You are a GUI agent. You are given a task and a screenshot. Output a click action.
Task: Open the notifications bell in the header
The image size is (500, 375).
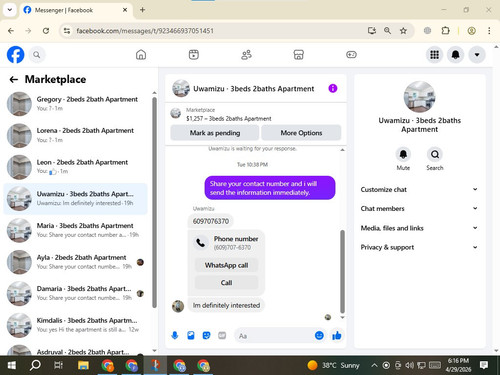tap(456, 55)
